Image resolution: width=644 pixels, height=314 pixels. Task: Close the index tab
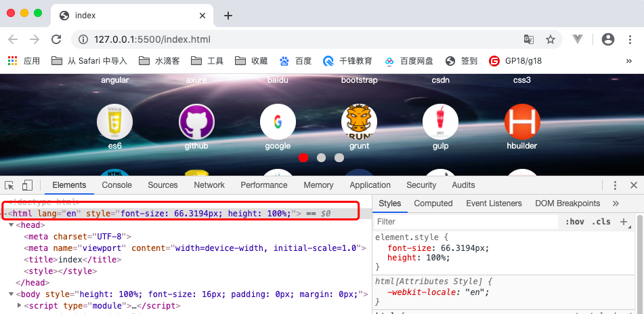[x=202, y=16]
